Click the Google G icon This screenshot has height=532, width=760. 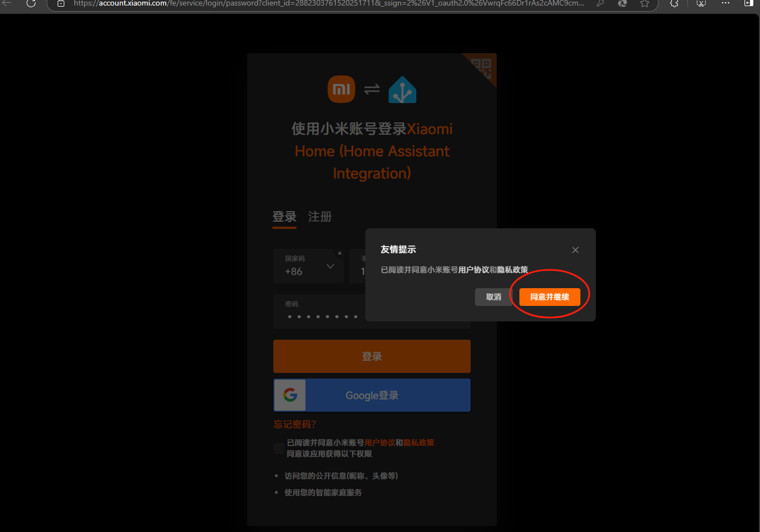pos(290,395)
